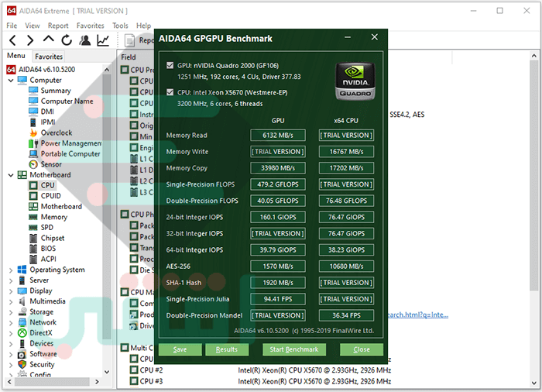This screenshot has width=542, height=392.
Task: Open the Favorites menu in the menu bar
Action: [91, 26]
